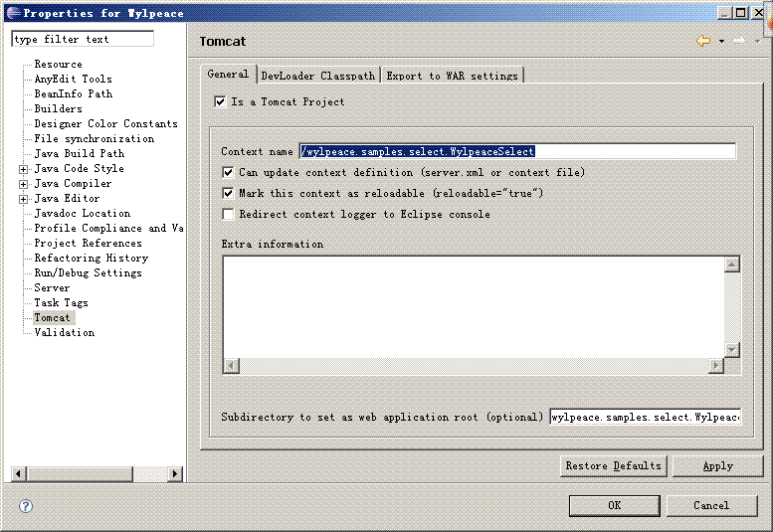Select Project References item
The height and width of the screenshot is (532, 773).
point(88,243)
